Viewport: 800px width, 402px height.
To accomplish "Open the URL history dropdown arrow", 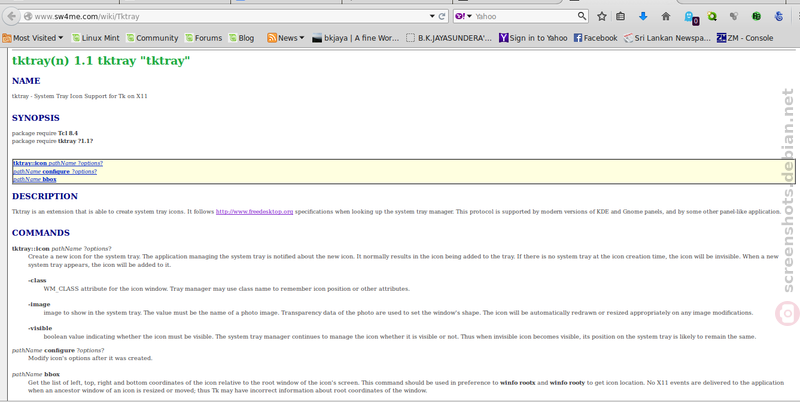I will click(x=432, y=16).
